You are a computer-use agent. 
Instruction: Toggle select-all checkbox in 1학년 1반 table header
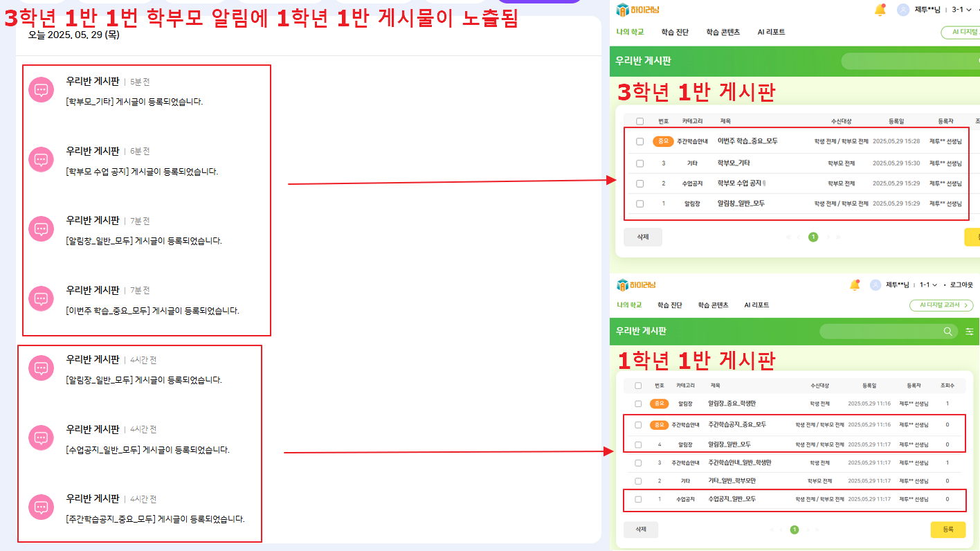tap(638, 386)
